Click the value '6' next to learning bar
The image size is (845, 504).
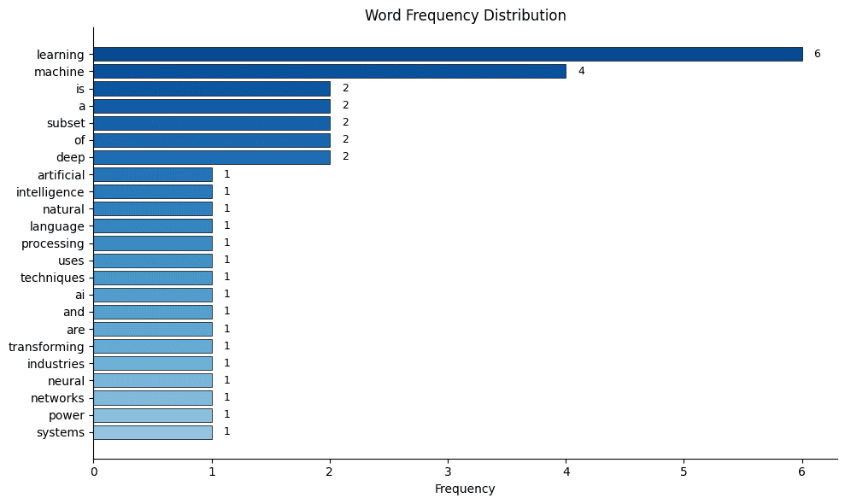pyautogui.click(x=816, y=54)
